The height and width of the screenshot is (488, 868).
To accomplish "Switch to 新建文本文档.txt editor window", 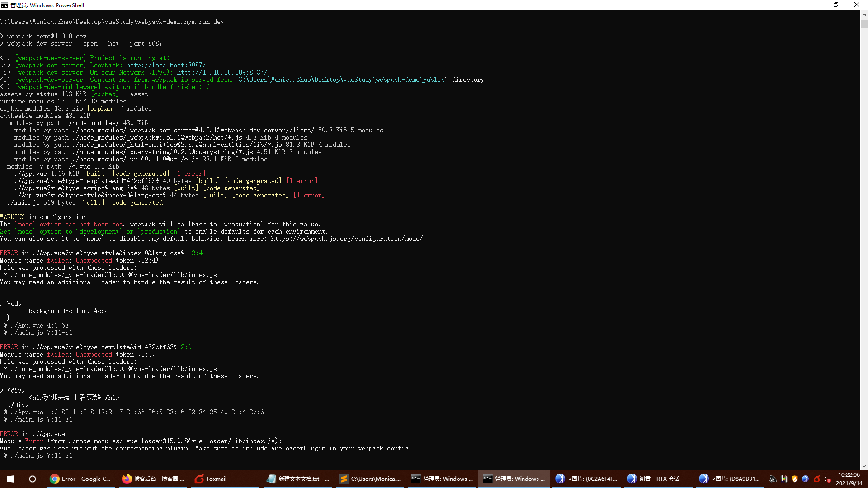I will pyautogui.click(x=298, y=479).
